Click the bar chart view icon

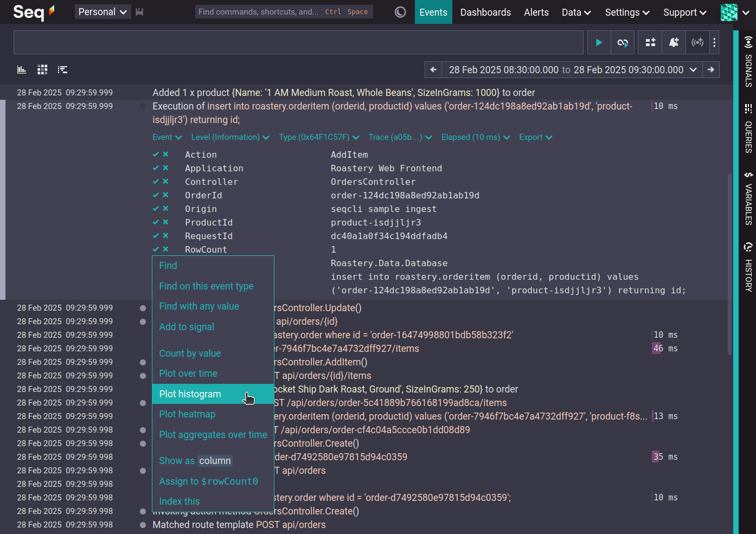tap(22, 69)
